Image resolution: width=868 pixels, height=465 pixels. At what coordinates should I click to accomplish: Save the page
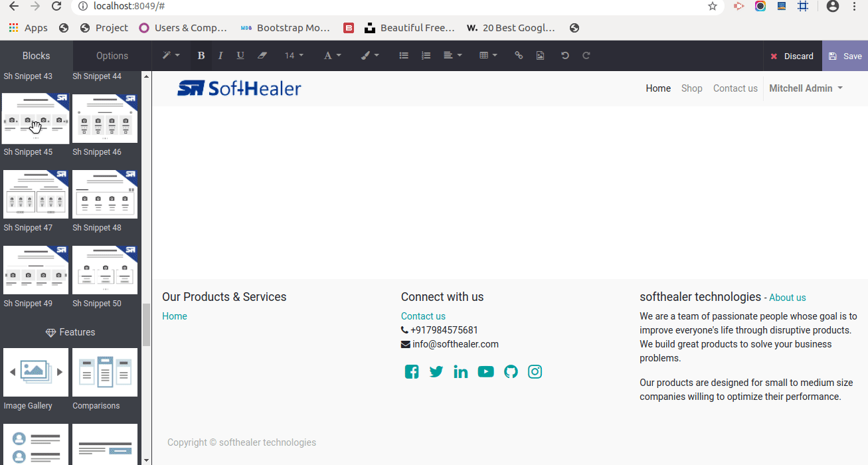[845, 56]
